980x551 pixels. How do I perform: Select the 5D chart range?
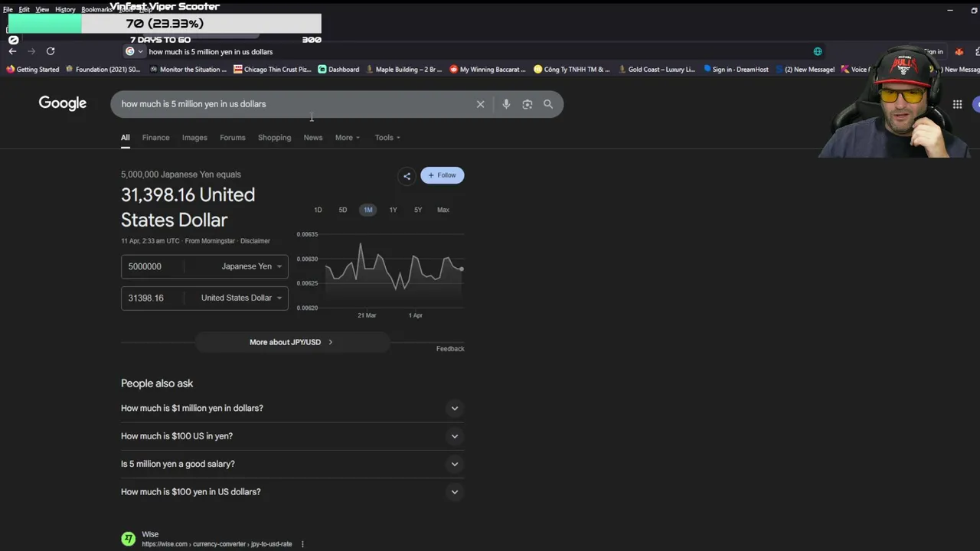343,210
